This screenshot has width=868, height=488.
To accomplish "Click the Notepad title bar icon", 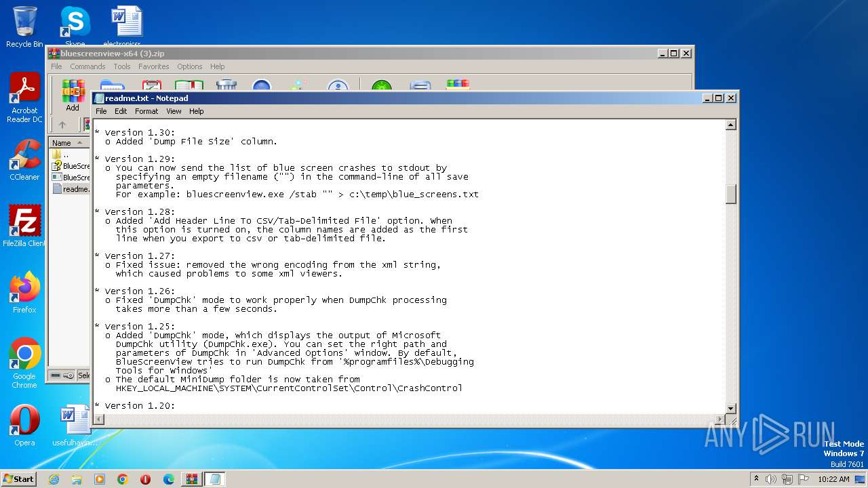I will pyautogui.click(x=100, y=98).
